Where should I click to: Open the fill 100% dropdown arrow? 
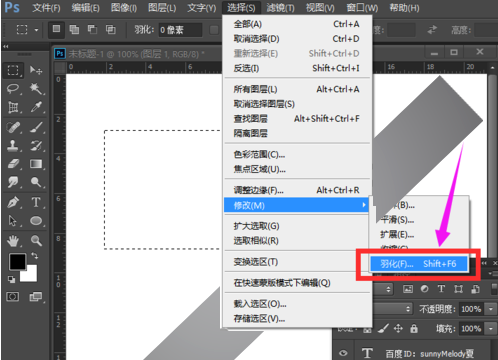click(491, 329)
